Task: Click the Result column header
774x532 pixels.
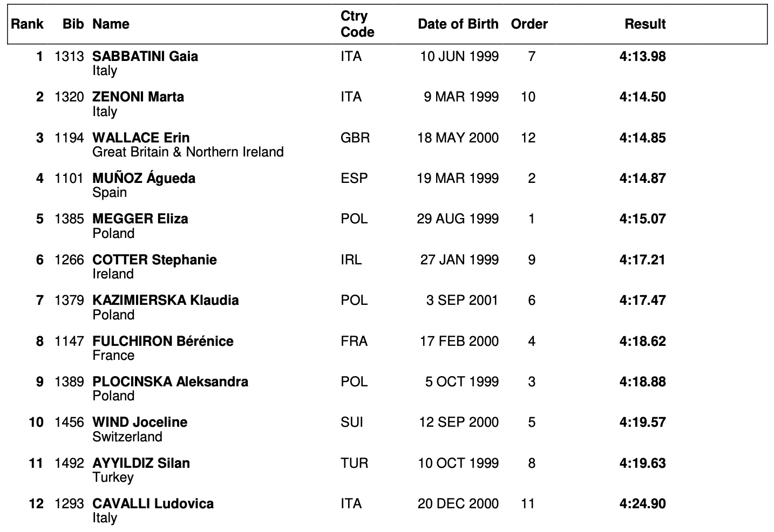Action: coord(645,24)
